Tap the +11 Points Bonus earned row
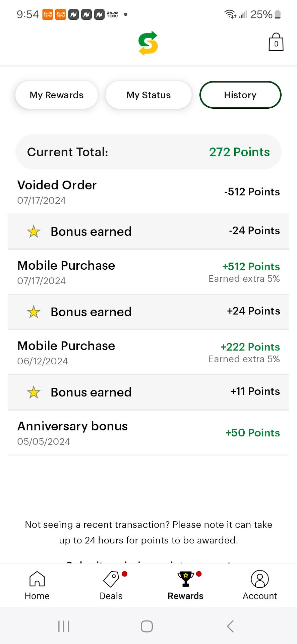This screenshot has width=297, height=644. coord(148,392)
